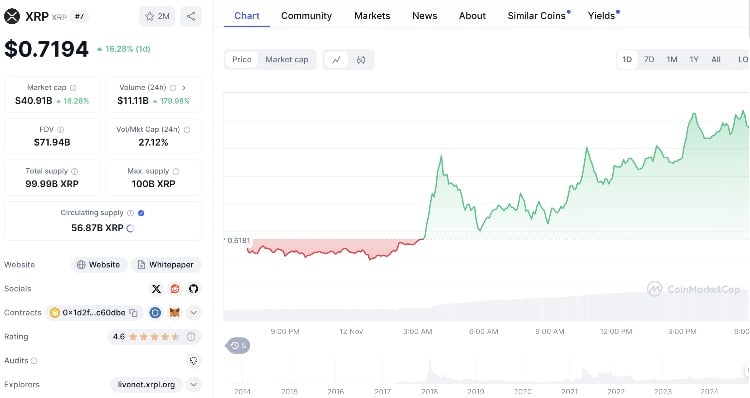750x398 pixels.
Task: Click the 56.87B XRP circulating supply value
Action: (x=98, y=228)
